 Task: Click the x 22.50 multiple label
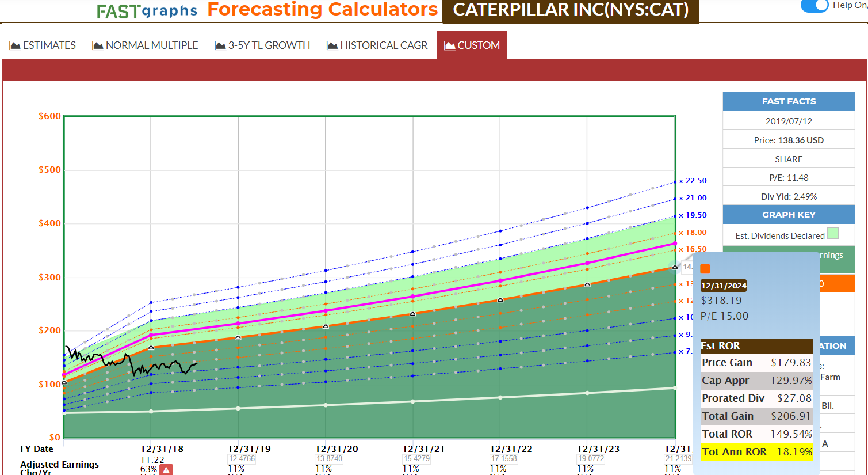pos(693,181)
